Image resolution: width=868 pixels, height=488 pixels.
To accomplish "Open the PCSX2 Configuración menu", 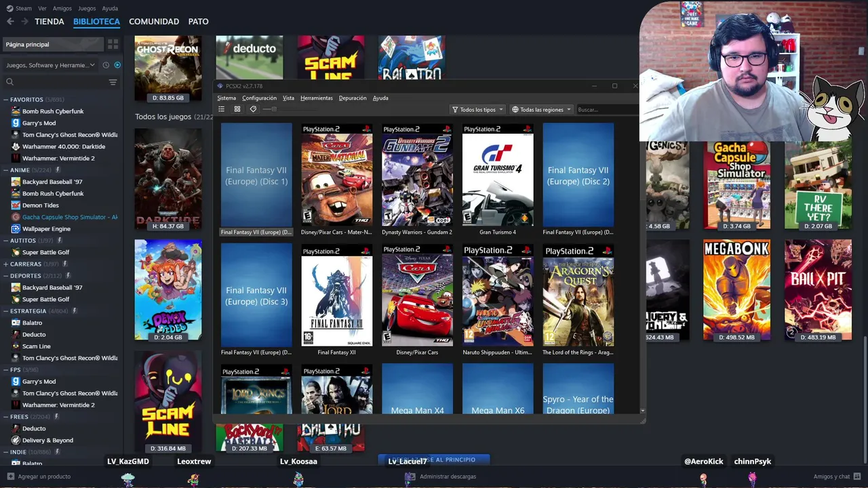I will [x=259, y=98].
